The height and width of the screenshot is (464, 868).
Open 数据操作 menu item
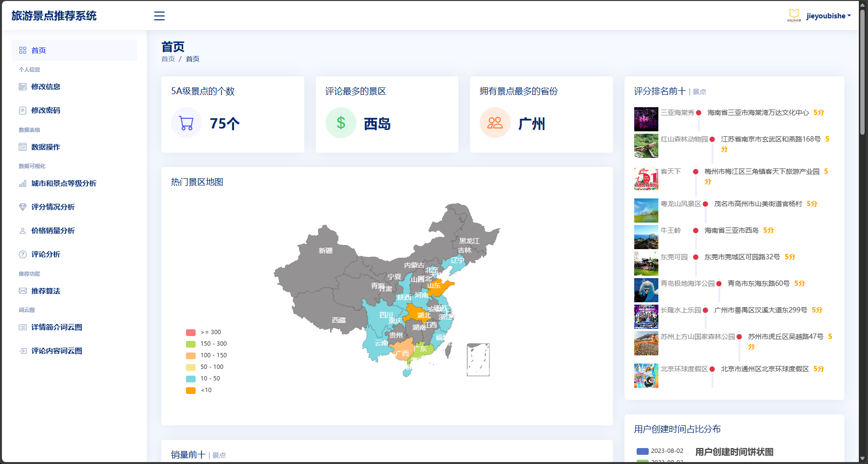74,147
